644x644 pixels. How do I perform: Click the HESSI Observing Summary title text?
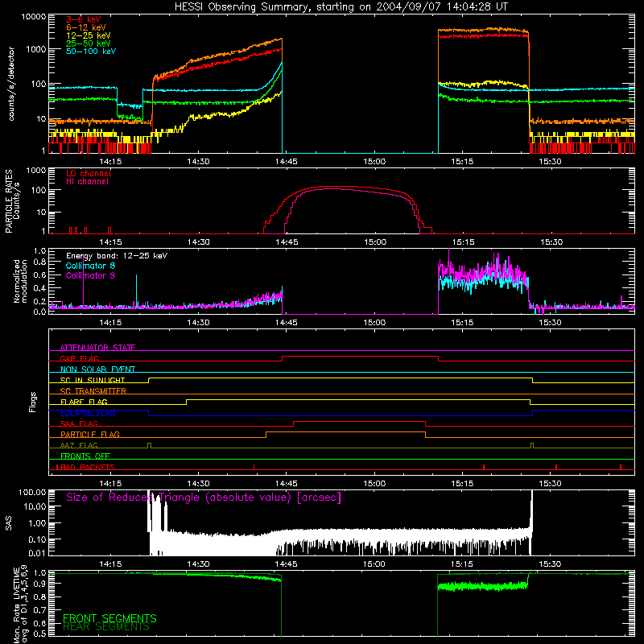coord(341,6)
